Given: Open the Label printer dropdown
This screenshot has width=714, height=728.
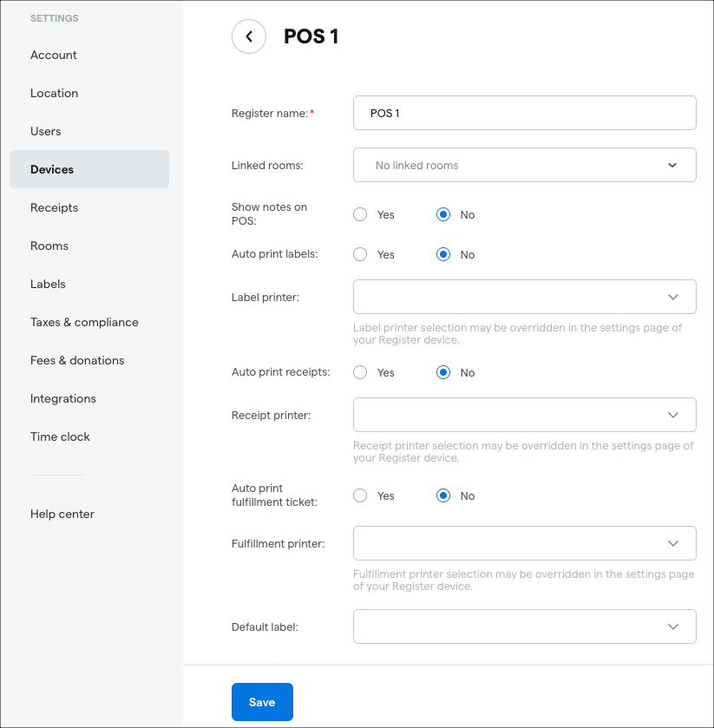Looking at the screenshot, I should click(x=524, y=297).
